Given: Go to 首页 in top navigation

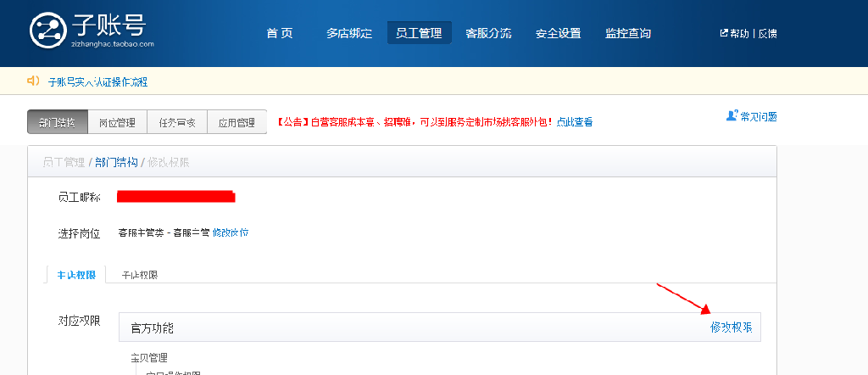Looking at the screenshot, I should (280, 33).
